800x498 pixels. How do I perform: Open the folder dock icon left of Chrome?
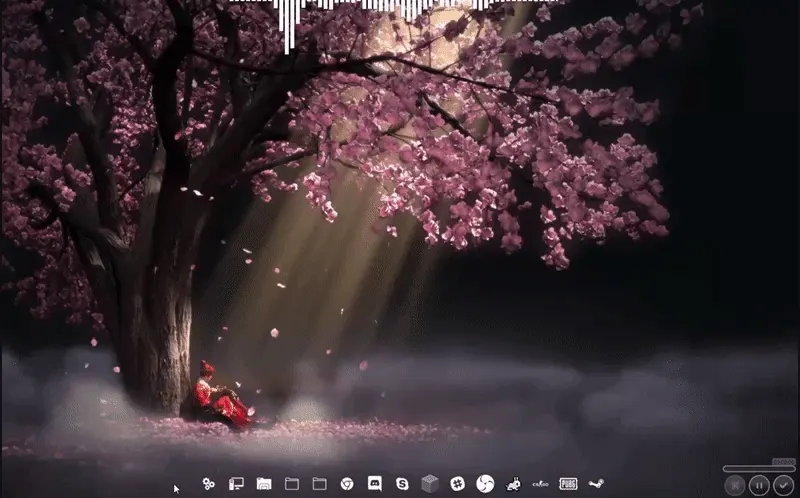click(319, 484)
